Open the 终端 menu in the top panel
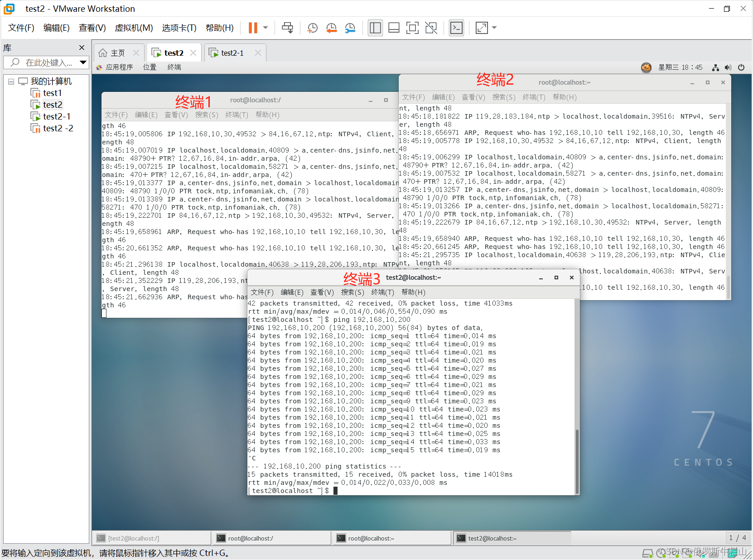 174,67
